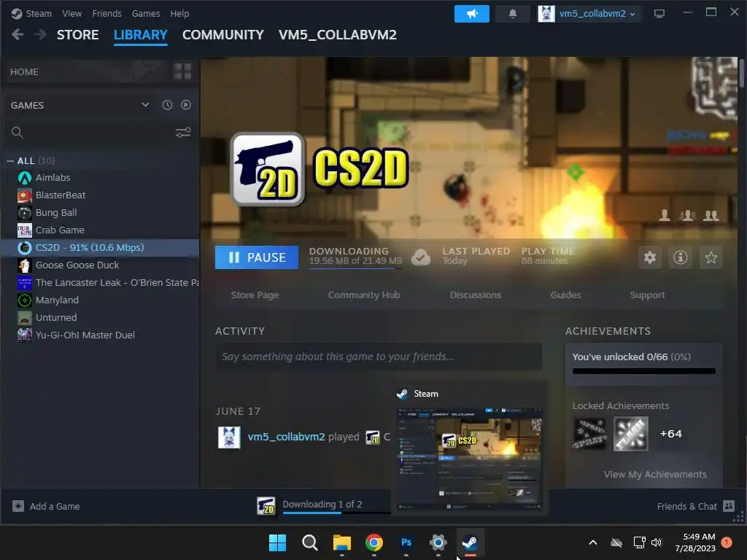Screen dimensions: 747x560
Task: Open collections grid view icon
Action: click(x=182, y=71)
